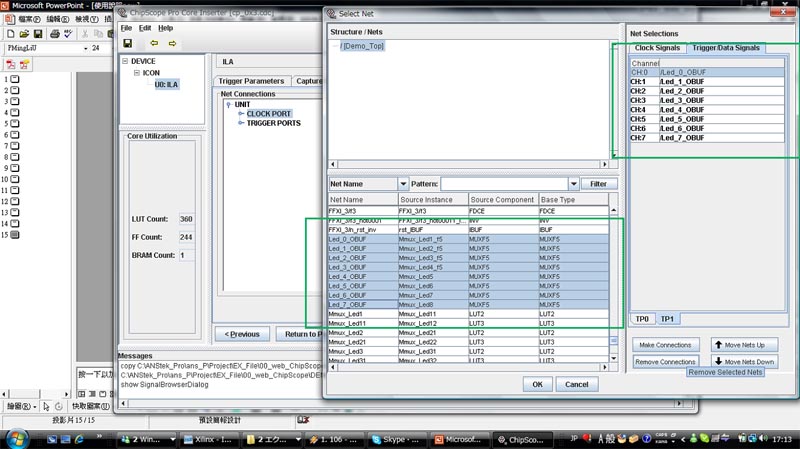Click OK in Select Net dialog

tap(537, 384)
